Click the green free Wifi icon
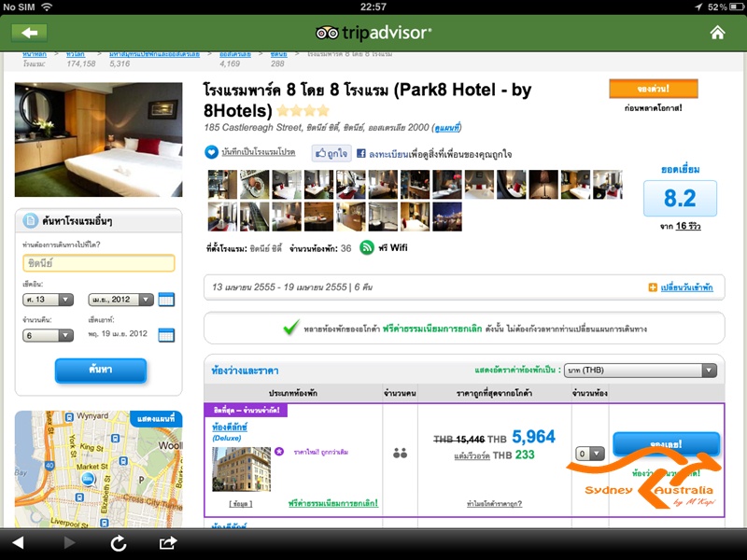This screenshot has width=747, height=560. 367,247
